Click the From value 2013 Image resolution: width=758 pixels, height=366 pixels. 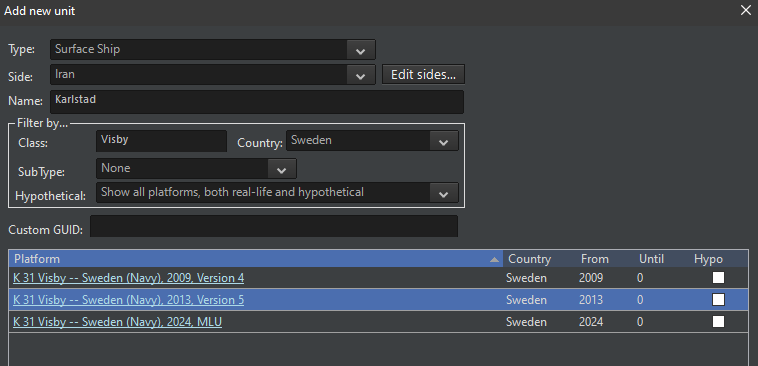pos(591,300)
